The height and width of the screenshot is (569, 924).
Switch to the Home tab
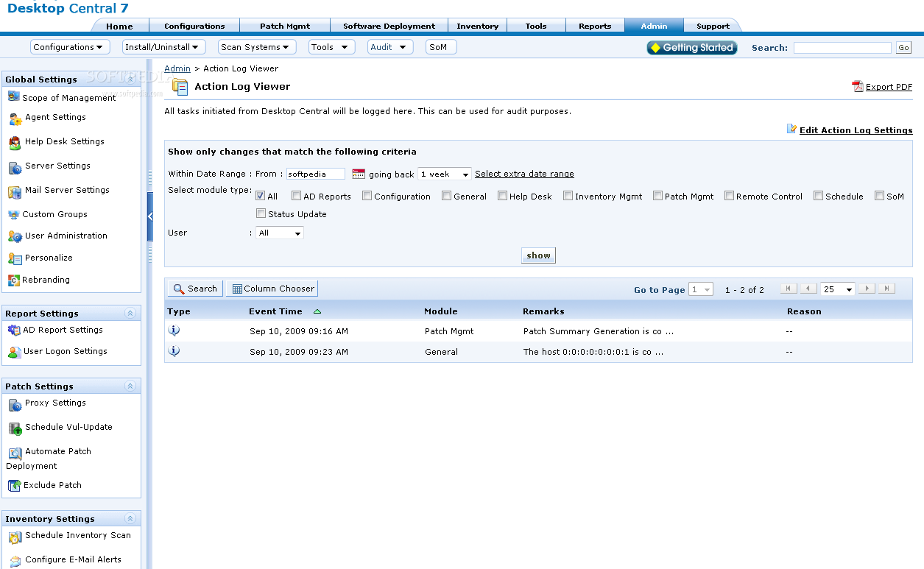(x=119, y=26)
